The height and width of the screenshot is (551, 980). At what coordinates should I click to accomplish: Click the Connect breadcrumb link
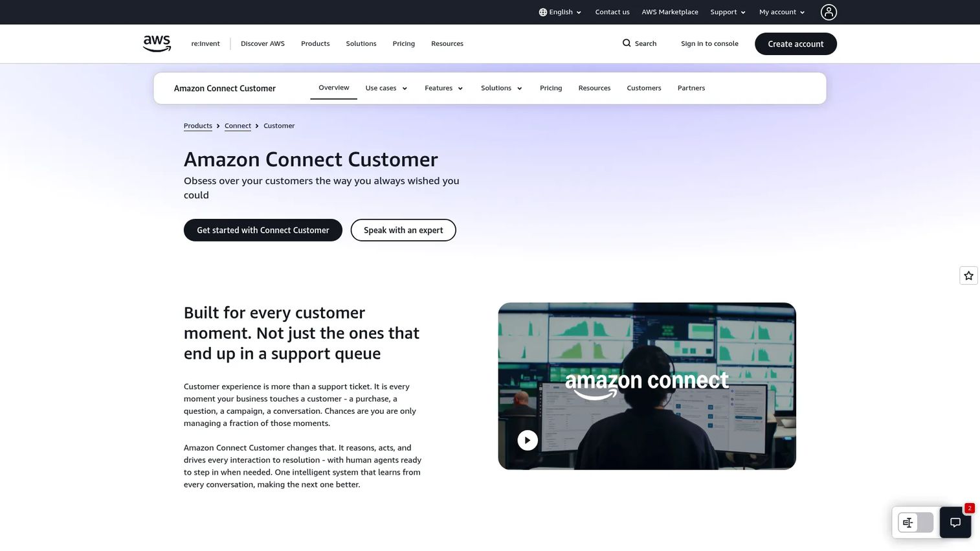[238, 126]
